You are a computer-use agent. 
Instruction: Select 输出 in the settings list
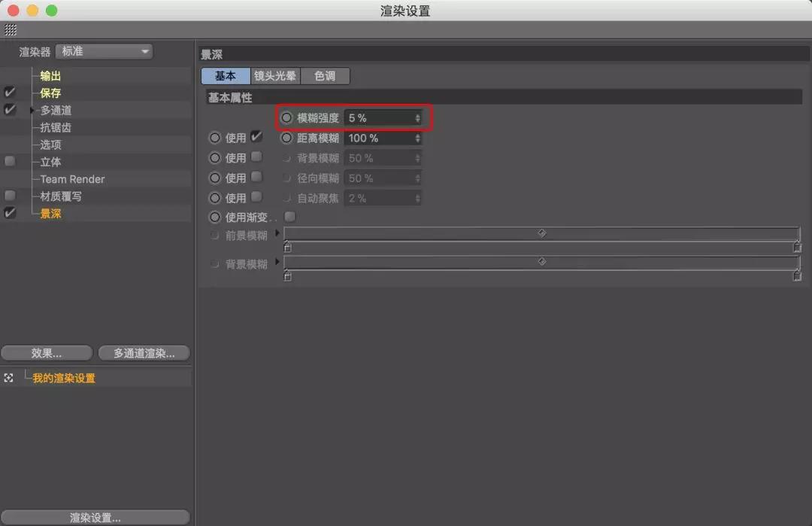(x=50, y=76)
